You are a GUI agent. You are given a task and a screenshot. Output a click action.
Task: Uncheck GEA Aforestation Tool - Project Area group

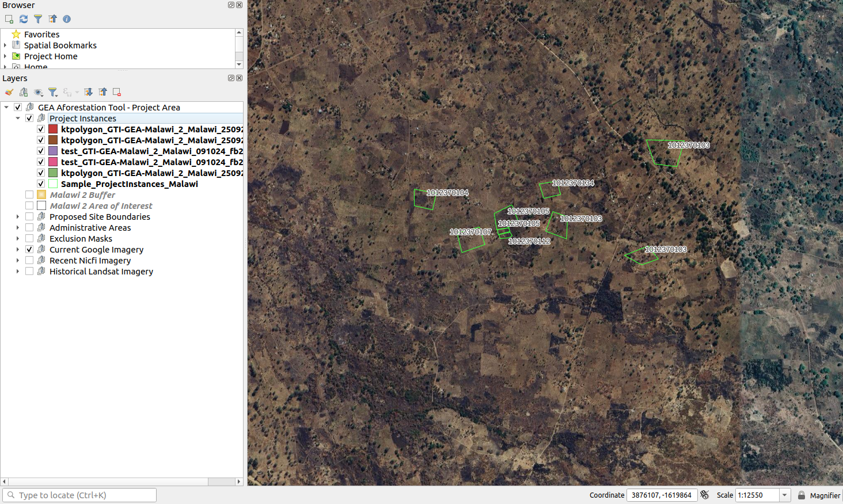(x=18, y=107)
